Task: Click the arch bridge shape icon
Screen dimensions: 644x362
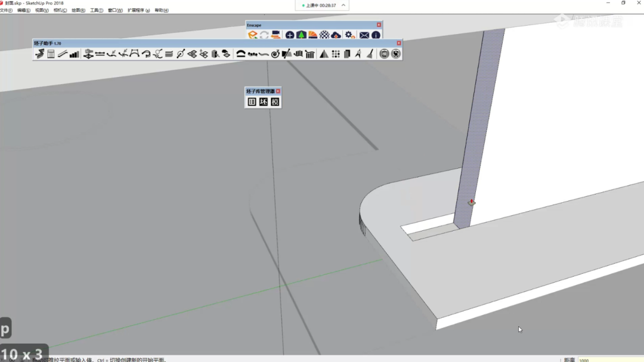Action: tap(134, 54)
